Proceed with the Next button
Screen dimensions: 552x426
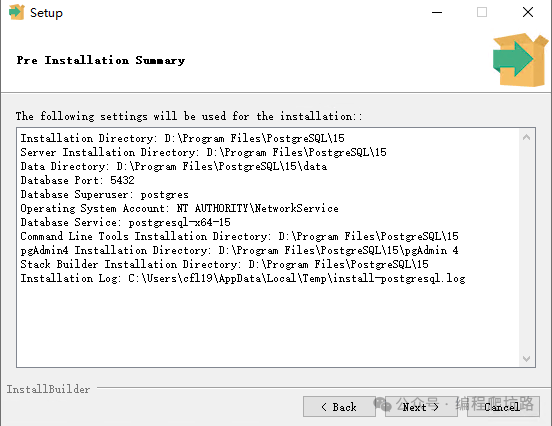(x=421, y=407)
